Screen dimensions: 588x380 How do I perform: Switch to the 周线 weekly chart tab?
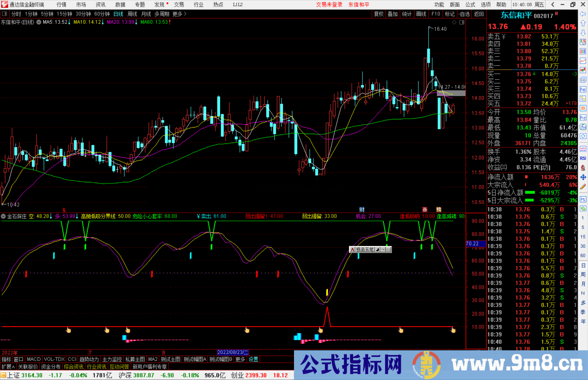(x=132, y=14)
